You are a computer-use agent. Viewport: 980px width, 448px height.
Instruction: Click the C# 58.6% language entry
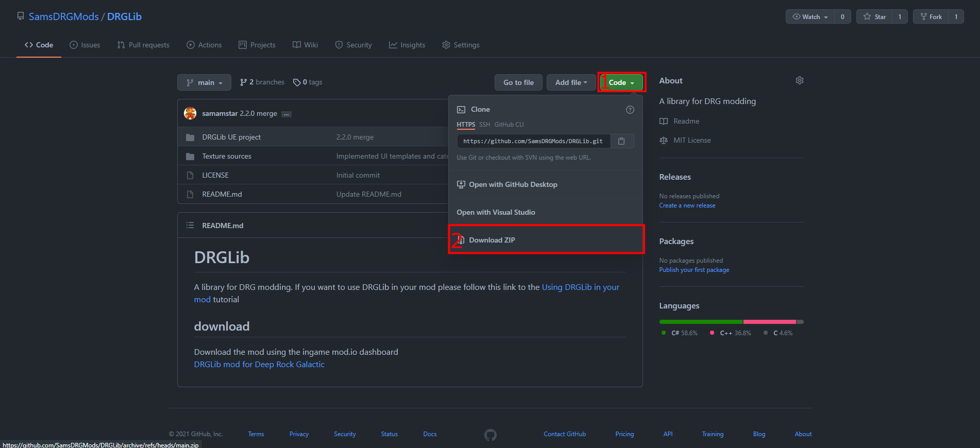coord(680,333)
